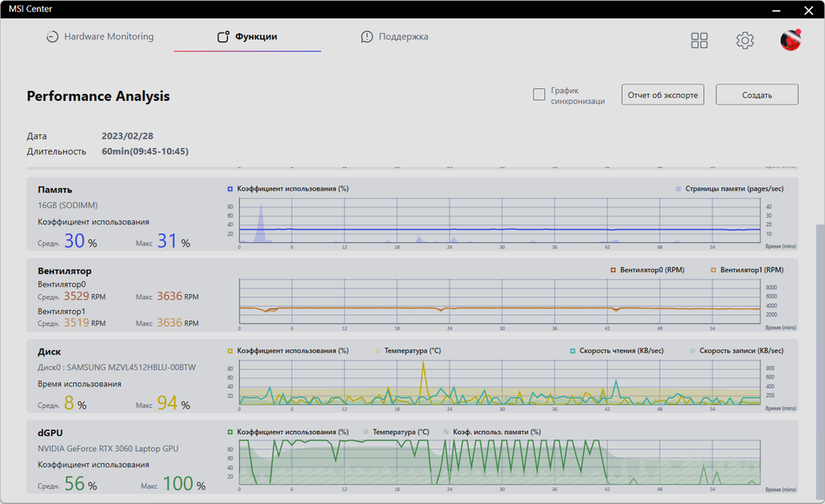Click the Hardware Monitoring gauge icon
Screen dimensions: 825x504
pos(52,37)
